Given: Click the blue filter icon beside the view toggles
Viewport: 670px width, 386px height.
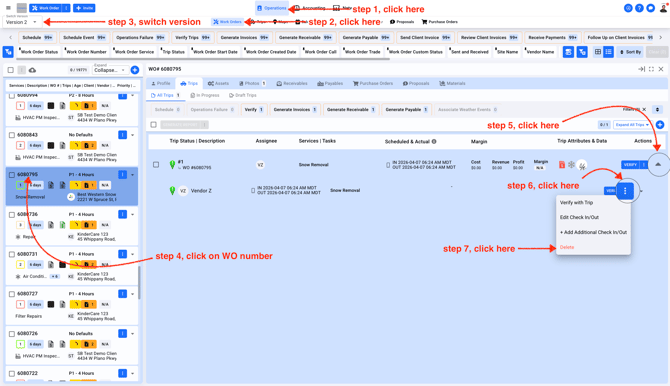Looking at the screenshot, I should (x=582, y=52).
